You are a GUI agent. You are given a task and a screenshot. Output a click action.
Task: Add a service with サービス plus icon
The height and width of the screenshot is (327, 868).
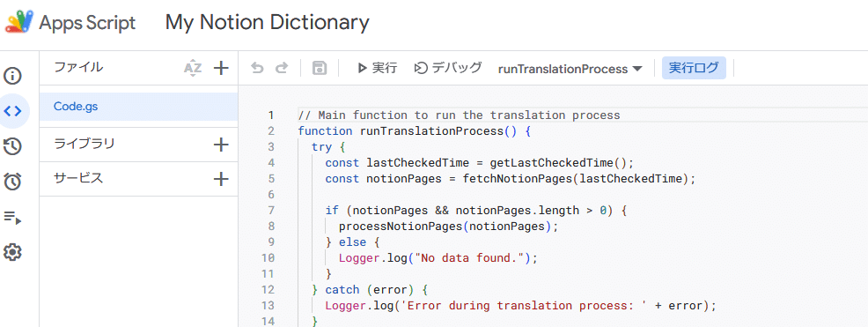coord(221,179)
